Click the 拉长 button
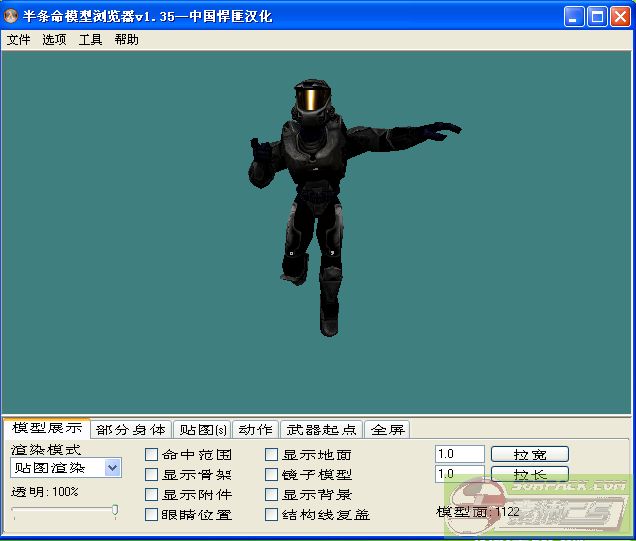 [x=529, y=474]
